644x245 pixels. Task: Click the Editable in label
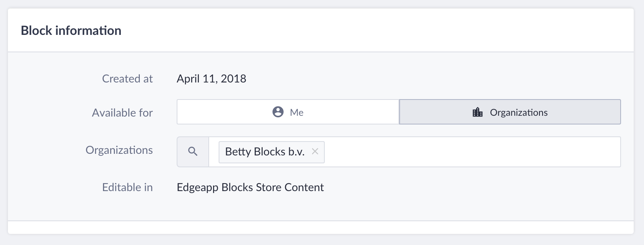(128, 187)
